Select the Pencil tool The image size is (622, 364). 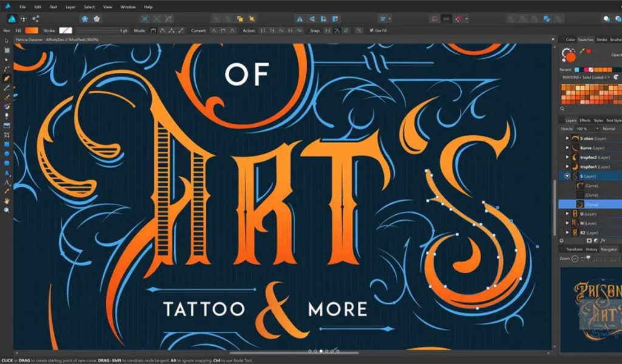pyautogui.click(x=7, y=88)
